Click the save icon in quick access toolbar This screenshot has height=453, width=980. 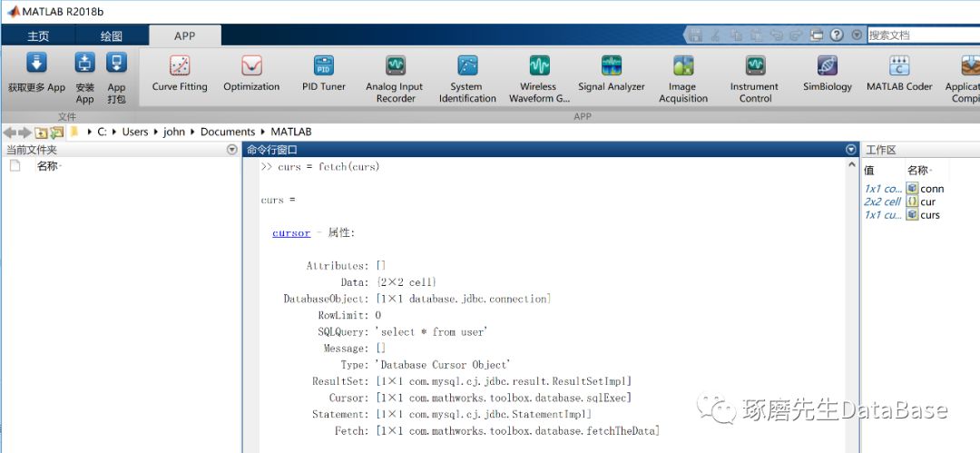point(696,35)
